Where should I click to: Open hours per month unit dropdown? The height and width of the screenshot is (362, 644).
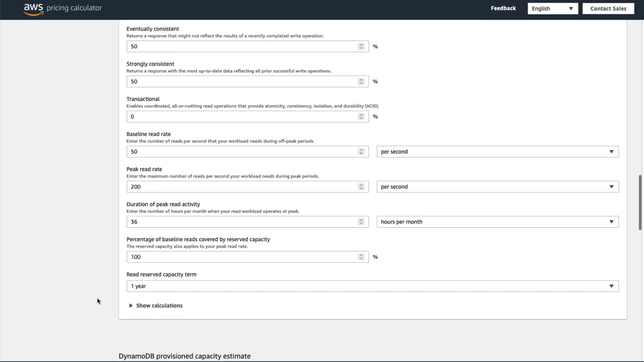[497, 222]
